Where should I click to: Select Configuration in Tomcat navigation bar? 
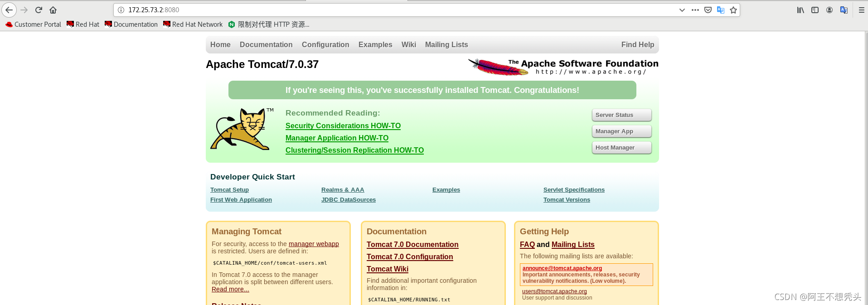pyautogui.click(x=325, y=44)
